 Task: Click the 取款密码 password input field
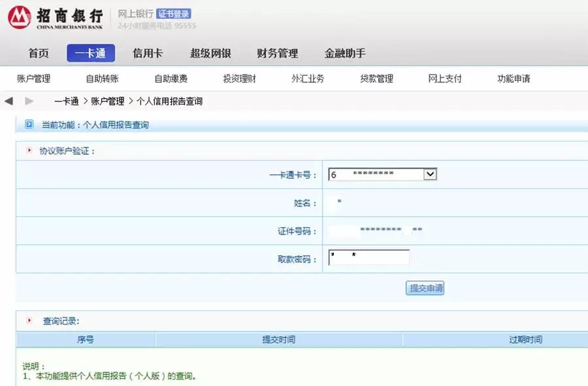click(x=369, y=257)
